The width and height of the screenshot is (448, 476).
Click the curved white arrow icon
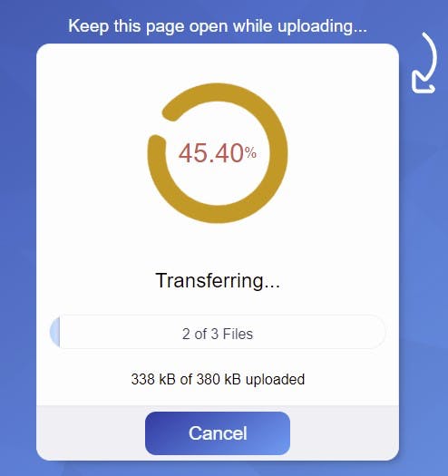(424, 63)
